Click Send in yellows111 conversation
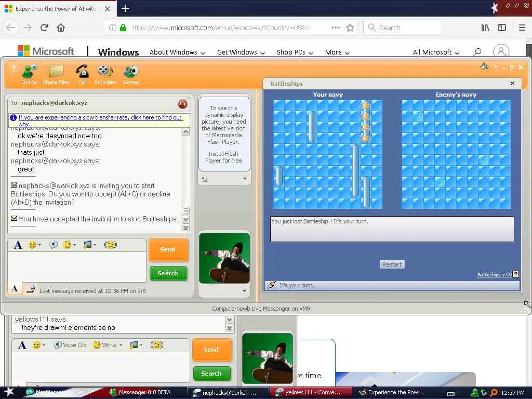532x399 pixels. (212, 350)
